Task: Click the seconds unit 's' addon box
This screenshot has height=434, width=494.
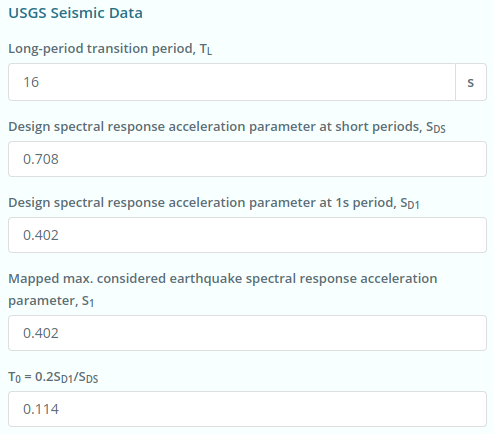Action: tap(471, 82)
